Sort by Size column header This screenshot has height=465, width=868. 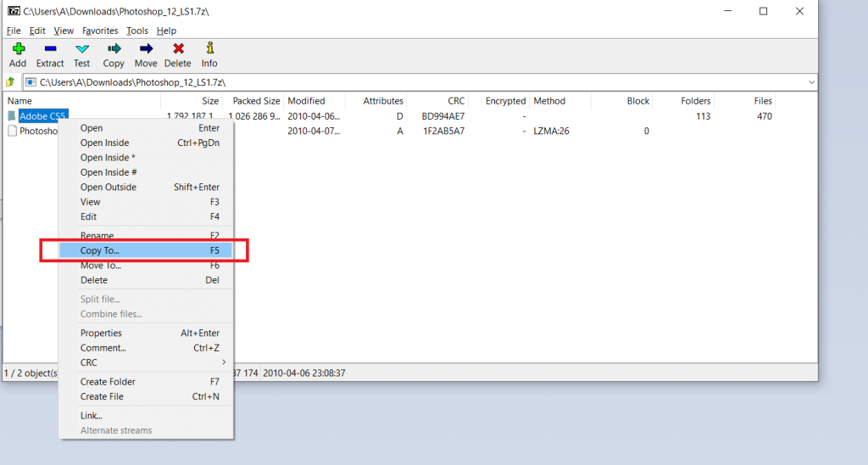click(192, 101)
